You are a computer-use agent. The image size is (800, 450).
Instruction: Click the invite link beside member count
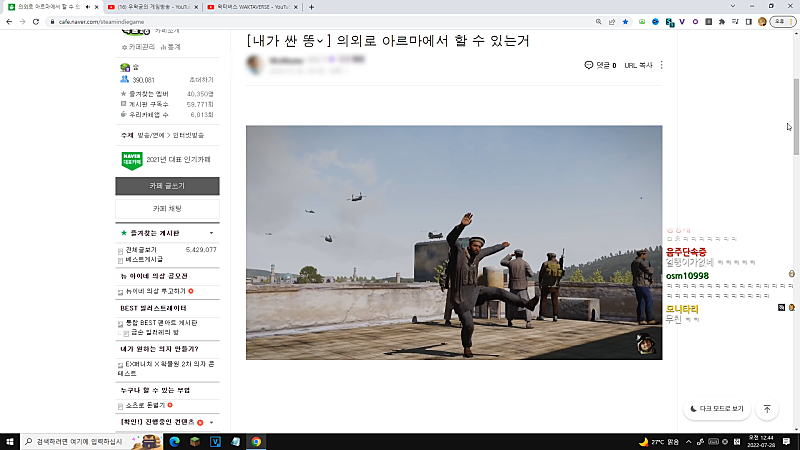[x=201, y=80]
